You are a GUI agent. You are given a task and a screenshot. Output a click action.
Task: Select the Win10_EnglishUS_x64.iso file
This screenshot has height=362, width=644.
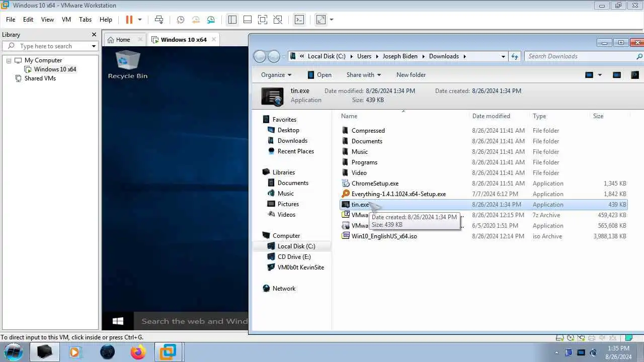point(384,236)
